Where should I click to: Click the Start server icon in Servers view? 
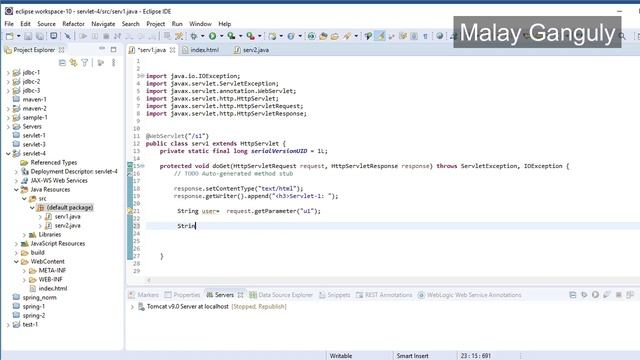[596, 294]
